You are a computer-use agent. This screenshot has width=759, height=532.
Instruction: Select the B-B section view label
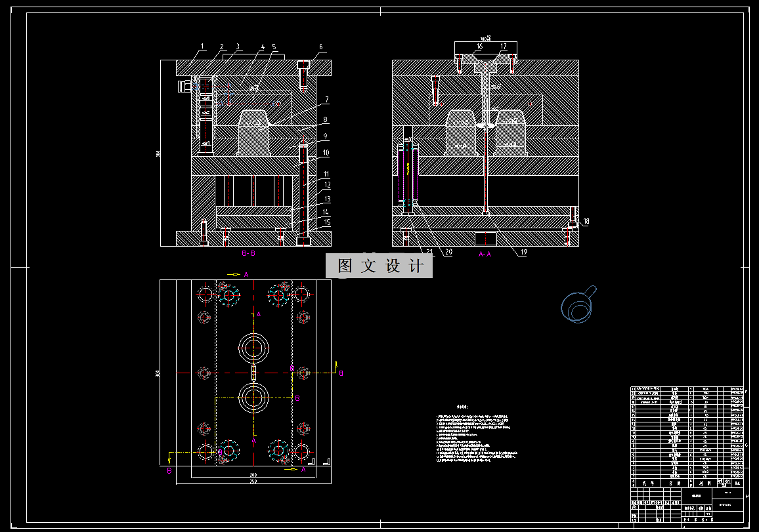click(248, 253)
